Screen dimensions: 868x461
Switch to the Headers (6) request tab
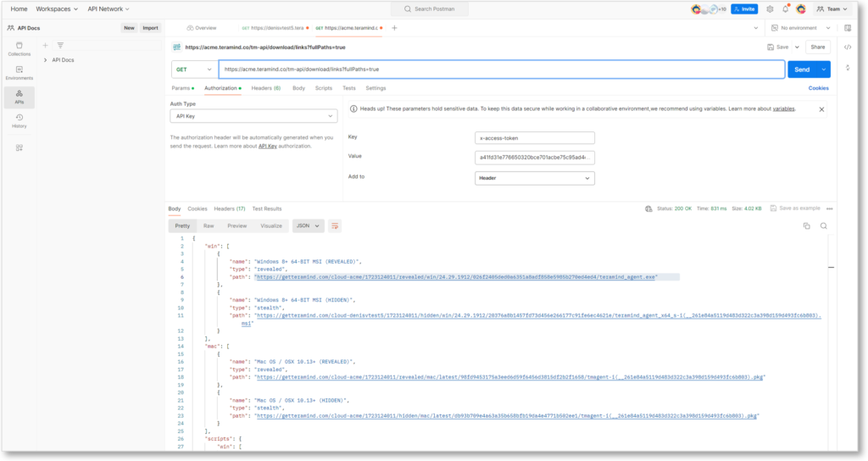265,88
